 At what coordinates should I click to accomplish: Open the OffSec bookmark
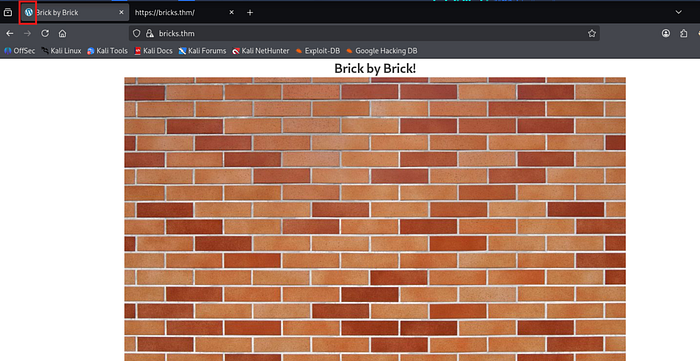point(19,51)
